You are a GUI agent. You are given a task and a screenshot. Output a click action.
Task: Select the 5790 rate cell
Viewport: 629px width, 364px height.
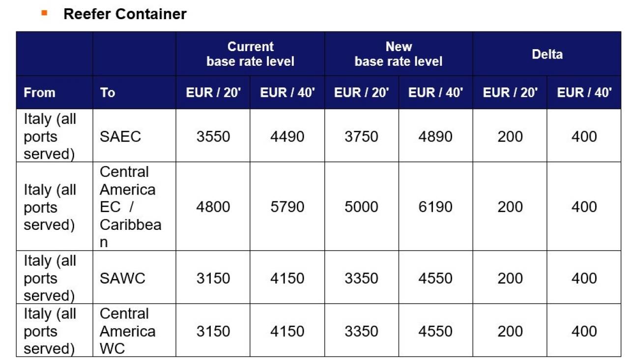pos(287,207)
